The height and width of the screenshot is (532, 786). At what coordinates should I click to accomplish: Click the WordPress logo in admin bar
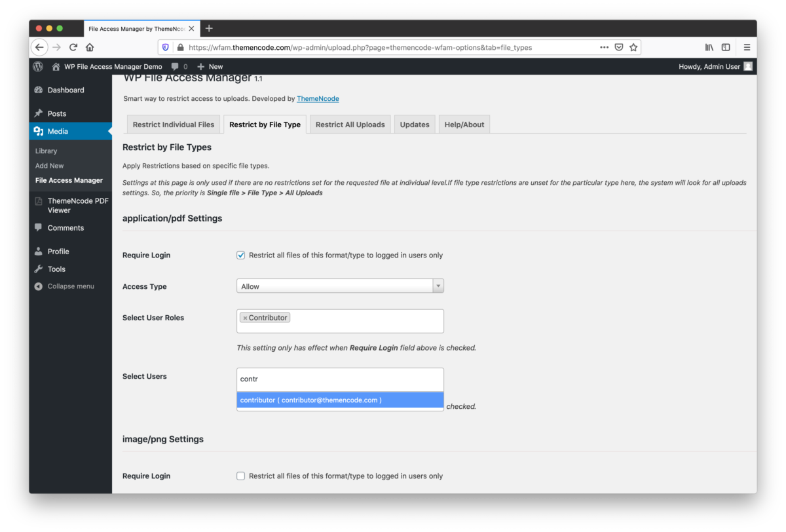(38, 66)
